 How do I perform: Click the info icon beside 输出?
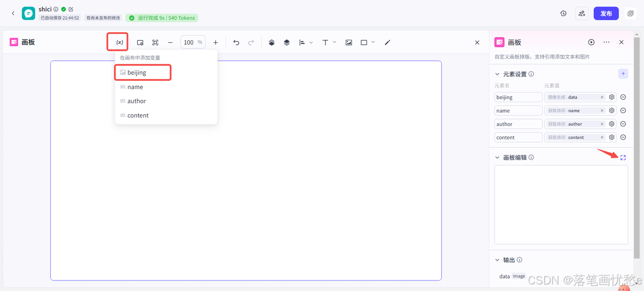click(x=520, y=260)
